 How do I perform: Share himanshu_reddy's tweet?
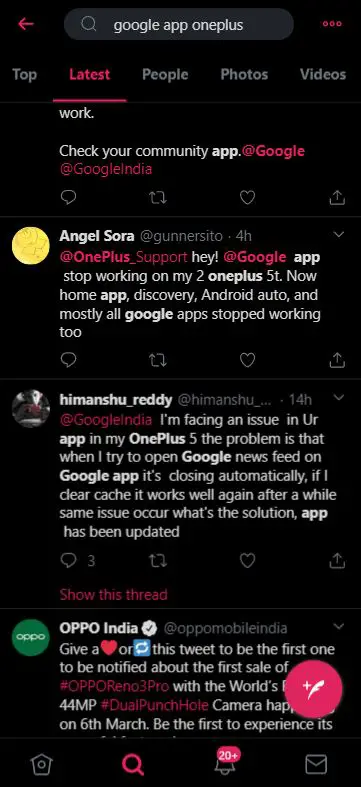[x=337, y=560]
